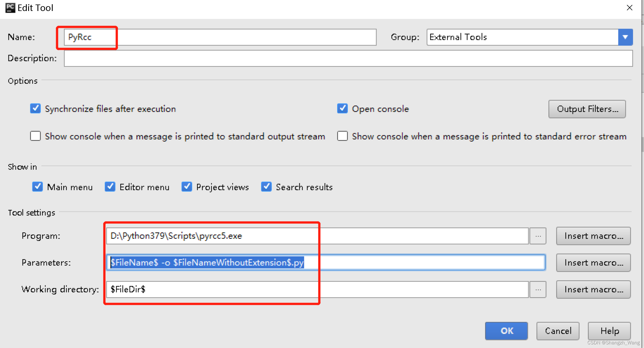The image size is (644, 348).
Task: Enable show console on standard error stream
Action: pyautogui.click(x=342, y=136)
